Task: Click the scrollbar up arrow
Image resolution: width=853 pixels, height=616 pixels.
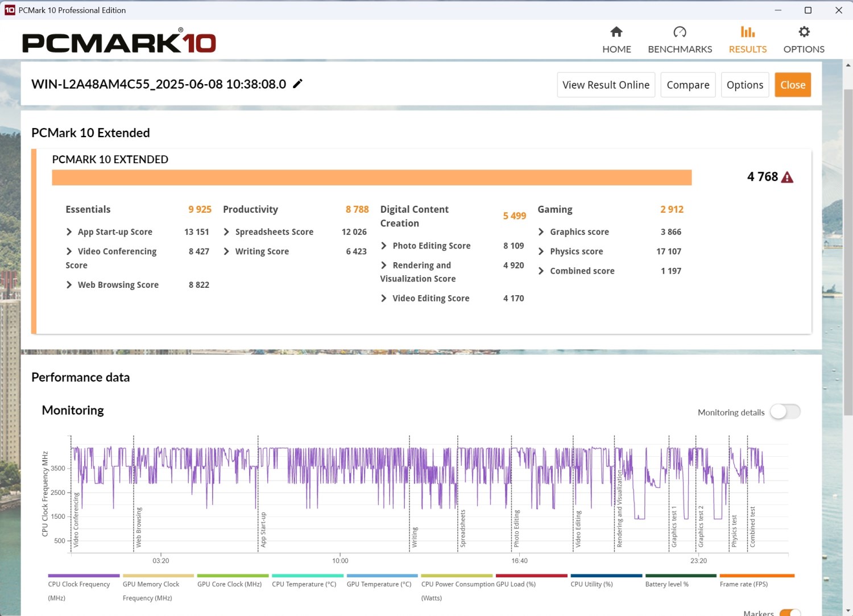Action: click(x=848, y=65)
